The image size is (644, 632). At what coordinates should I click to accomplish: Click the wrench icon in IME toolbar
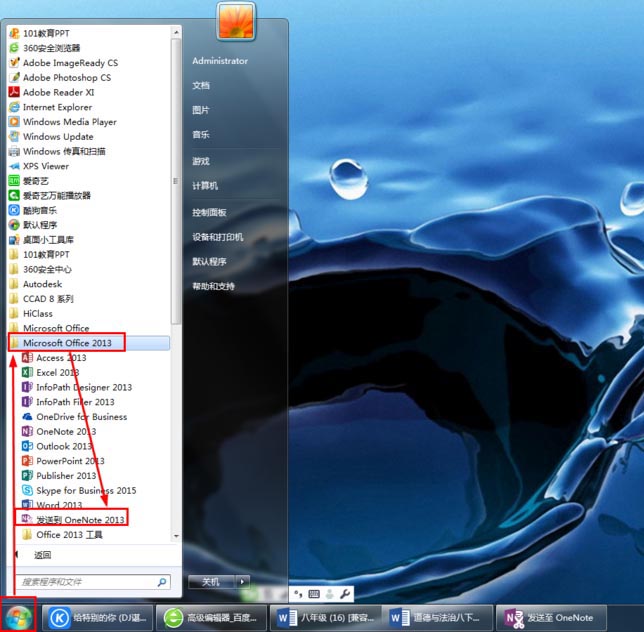pyautogui.click(x=345, y=594)
